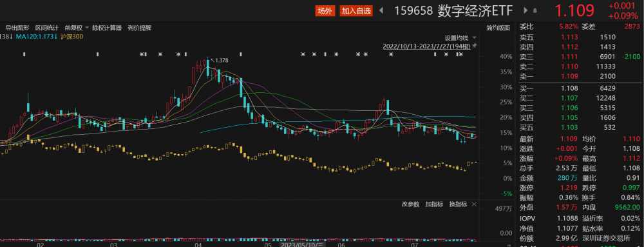Click the pin icon beside the date range
Image resolution: width=644 pixels, height=247 pixels.
(475, 46)
